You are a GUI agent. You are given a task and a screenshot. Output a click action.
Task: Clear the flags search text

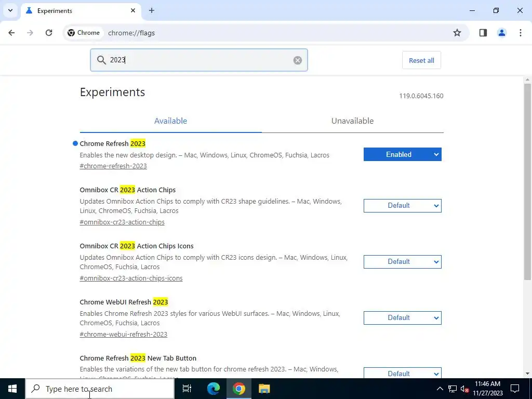(298, 60)
